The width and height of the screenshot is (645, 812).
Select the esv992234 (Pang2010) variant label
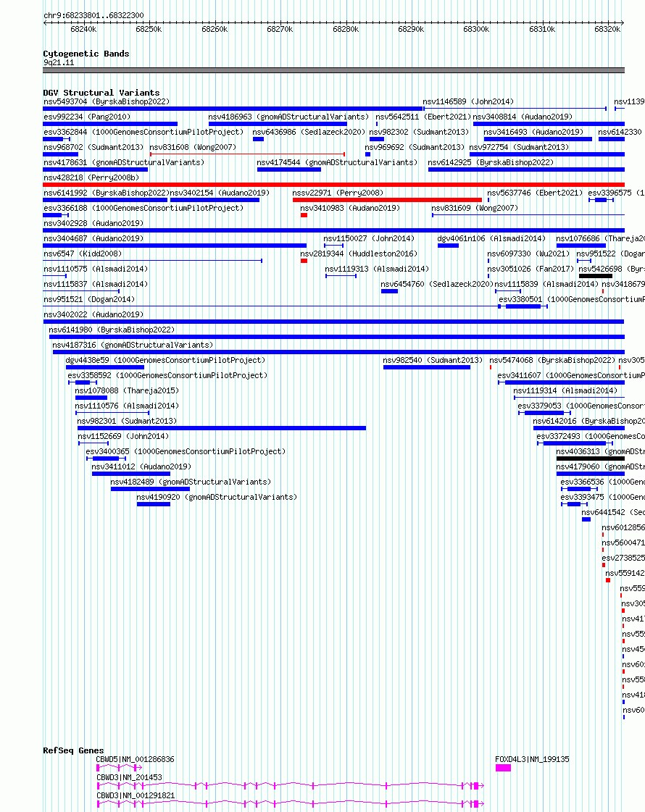[x=87, y=117]
